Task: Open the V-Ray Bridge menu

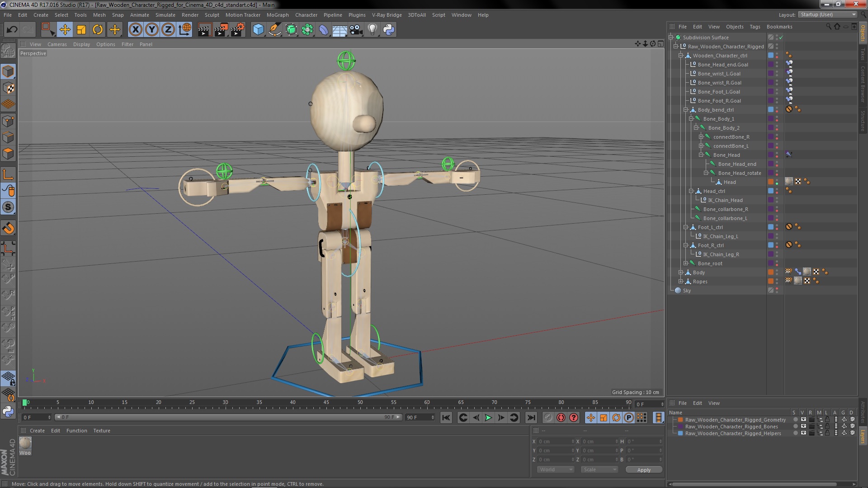Action: (x=387, y=15)
